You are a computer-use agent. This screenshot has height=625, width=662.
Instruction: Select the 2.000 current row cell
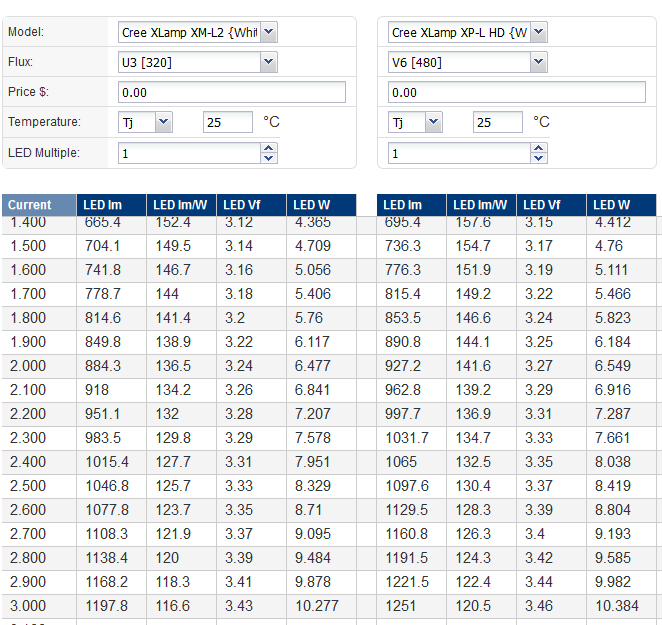(x=40, y=366)
